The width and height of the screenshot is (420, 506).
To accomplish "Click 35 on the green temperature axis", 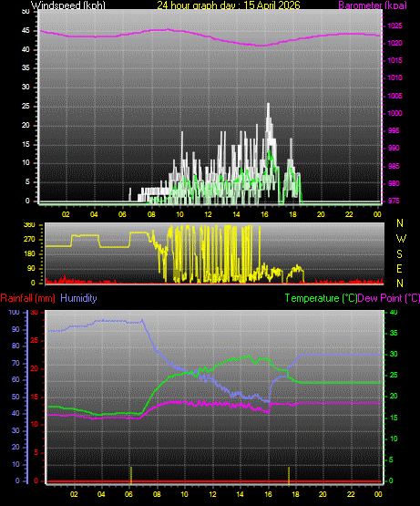I will (x=394, y=333).
